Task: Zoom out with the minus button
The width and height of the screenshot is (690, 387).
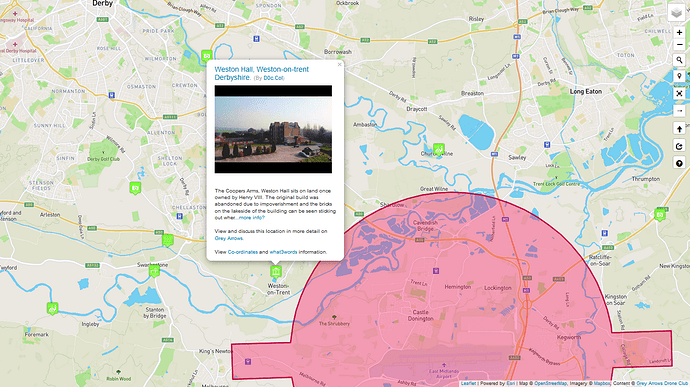Action: 679,44
